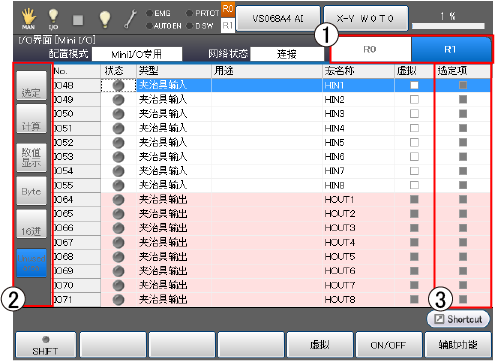The image size is (495, 361).
Task: Click the 辅助功能 button
Action: 458,345
